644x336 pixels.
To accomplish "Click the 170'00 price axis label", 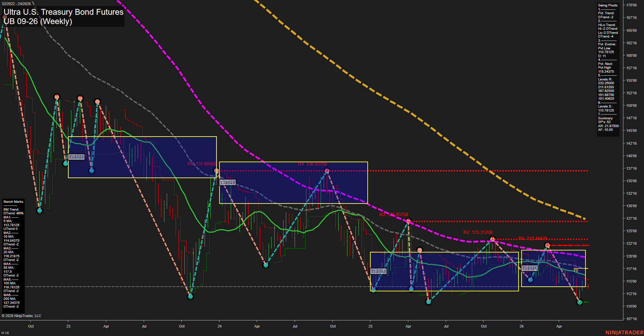I will tap(631, 5).
